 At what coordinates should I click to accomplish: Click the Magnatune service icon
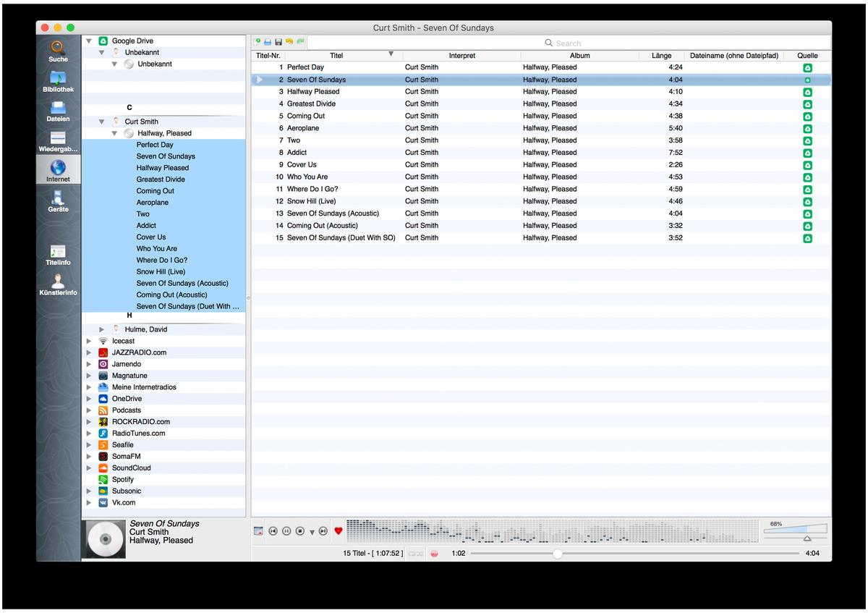(x=103, y=376)
